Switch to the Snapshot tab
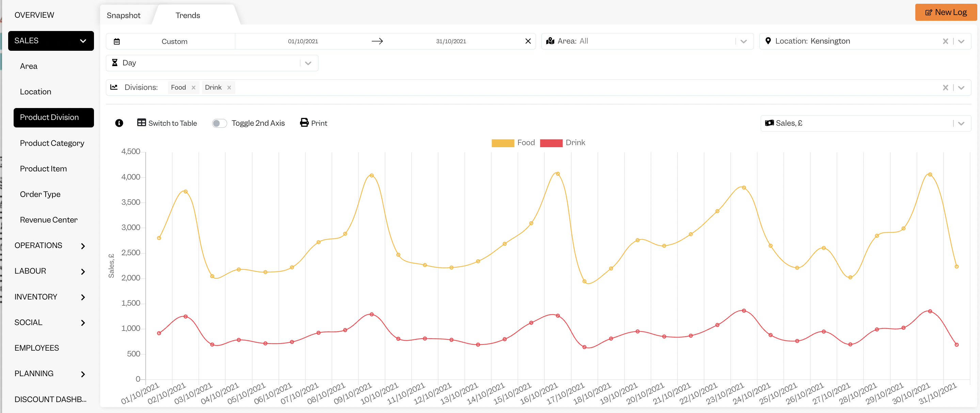 point(124,15)
